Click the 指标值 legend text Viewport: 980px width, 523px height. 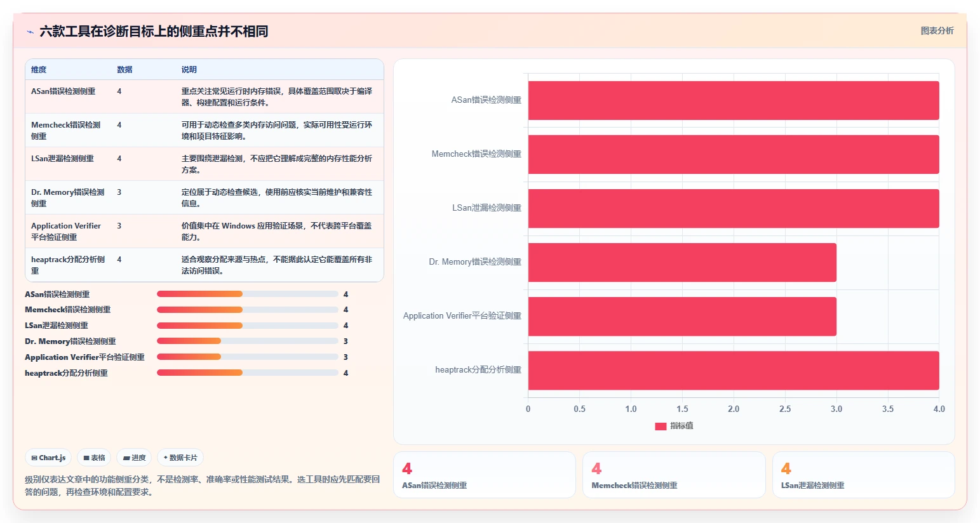point(682,426)
